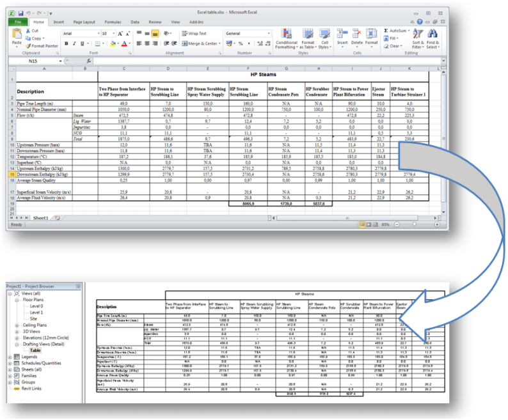Open the text orientation options
Viewport: 508px width, 420px height.
(167, 33)
